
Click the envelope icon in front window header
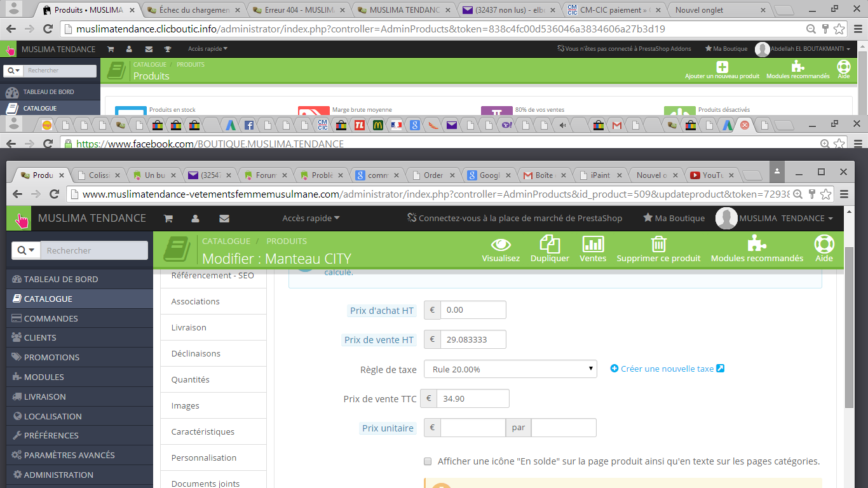click(x=224, y=218)
